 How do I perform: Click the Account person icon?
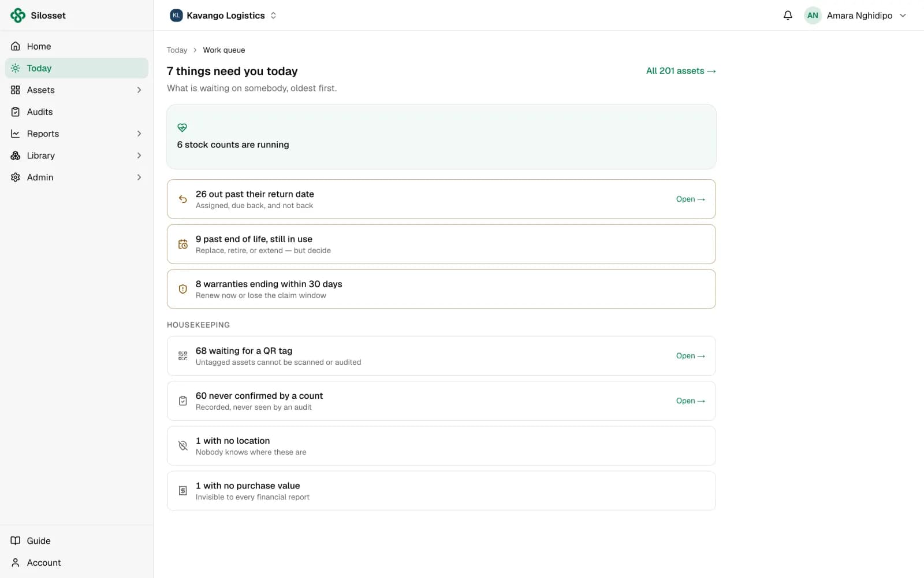pos(16,563)
